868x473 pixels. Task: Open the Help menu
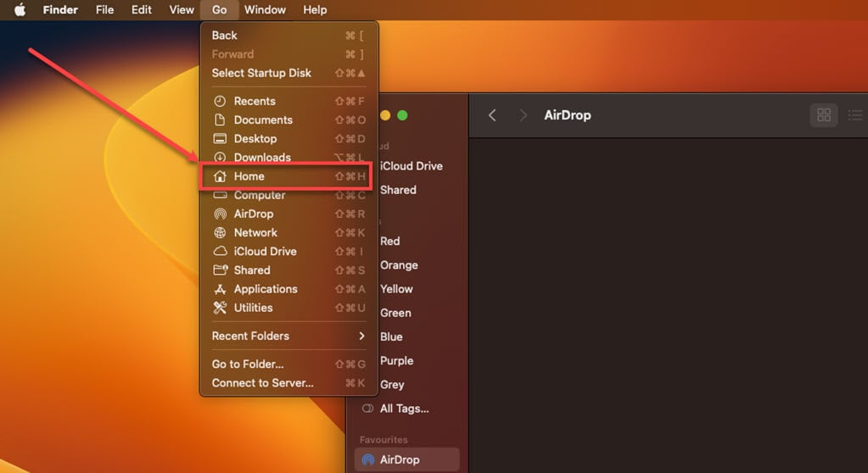[x=315, y=10]
